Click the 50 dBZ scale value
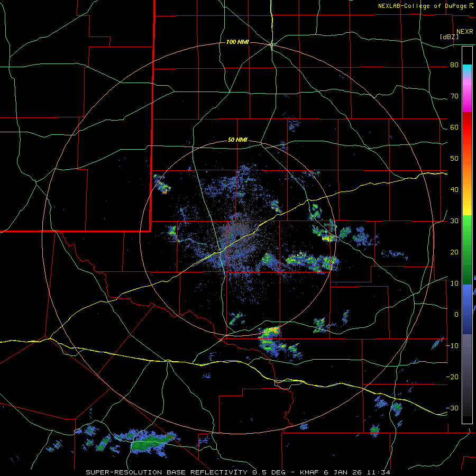Image resolution: width=476 pixels, height=476 pixels. click(454, 159)
